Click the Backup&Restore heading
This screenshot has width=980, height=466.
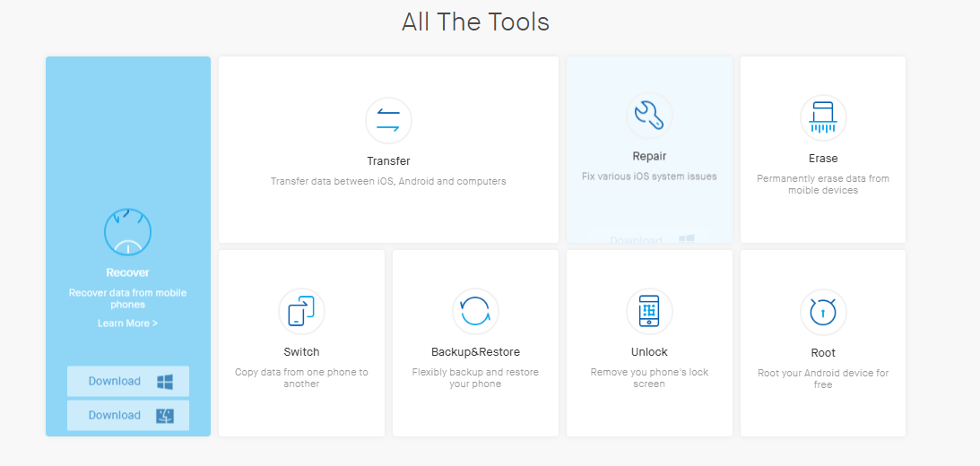[x=475, y=351]
